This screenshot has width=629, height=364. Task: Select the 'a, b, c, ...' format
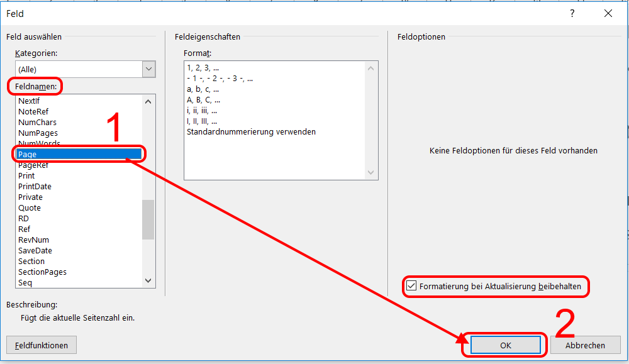203,89
